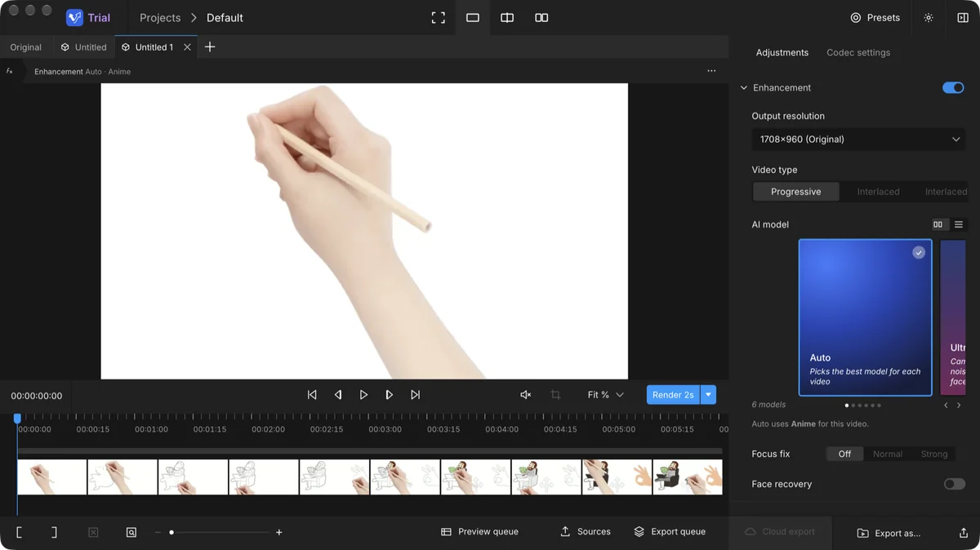Open the three-dot preview options menu

point(711,71)
